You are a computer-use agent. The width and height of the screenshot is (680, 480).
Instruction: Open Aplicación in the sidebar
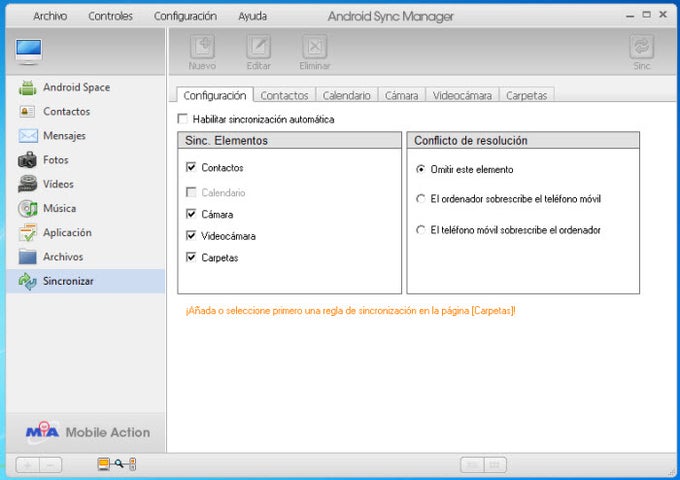[x=85, y=233]
